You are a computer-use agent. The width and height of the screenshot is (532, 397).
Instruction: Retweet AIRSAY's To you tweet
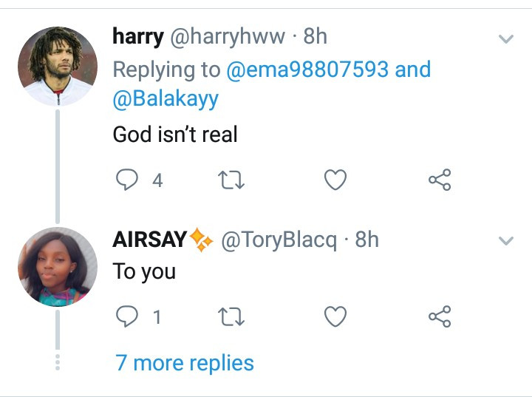[x=231, y=316]
